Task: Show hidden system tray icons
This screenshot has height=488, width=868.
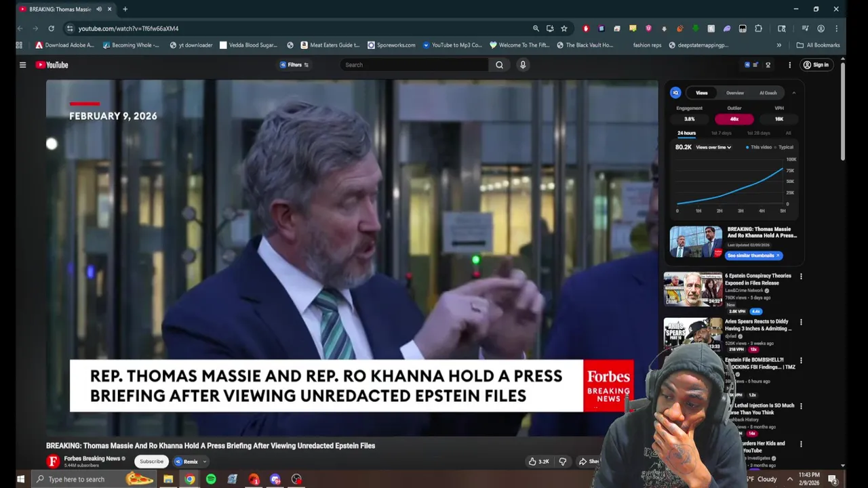Action: (789, 479)
